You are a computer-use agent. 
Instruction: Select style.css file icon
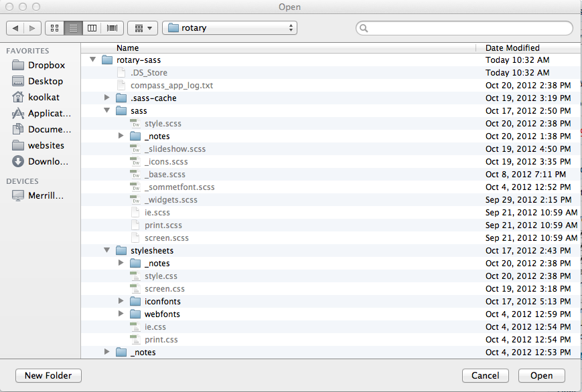coord(135,276)
